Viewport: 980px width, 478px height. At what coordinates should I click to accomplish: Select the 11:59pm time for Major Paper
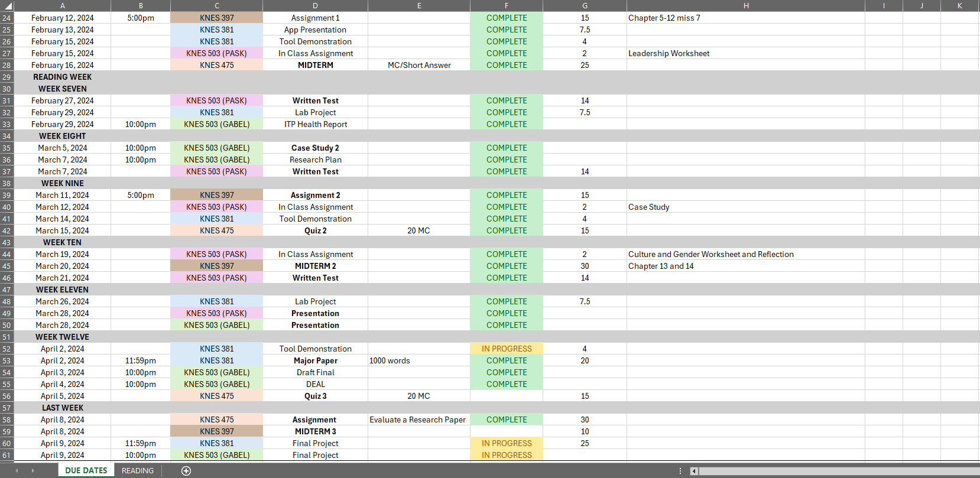[x=141, y=360]
